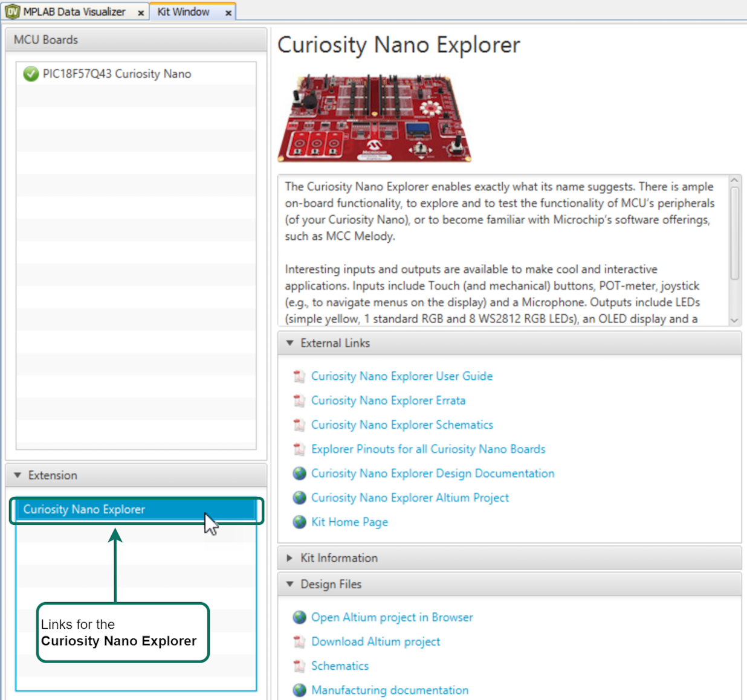Click the green check icon for PIC18F57Q43 board

coord(31,74)
